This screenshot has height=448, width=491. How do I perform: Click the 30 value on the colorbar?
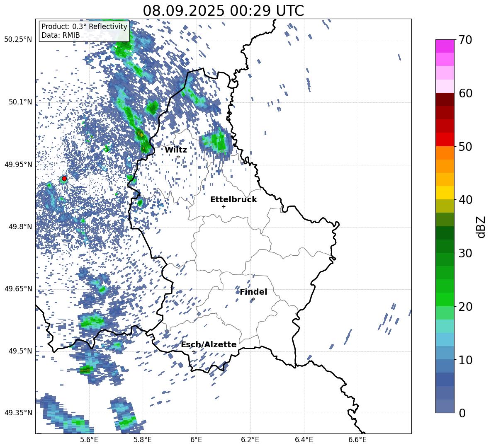pos(465,253)
